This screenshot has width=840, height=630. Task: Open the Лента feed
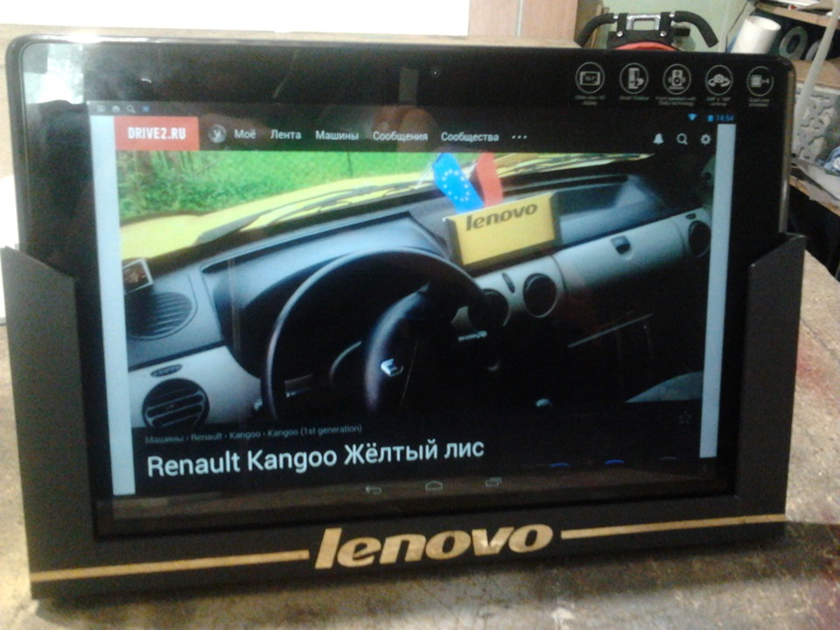[285, 135]
